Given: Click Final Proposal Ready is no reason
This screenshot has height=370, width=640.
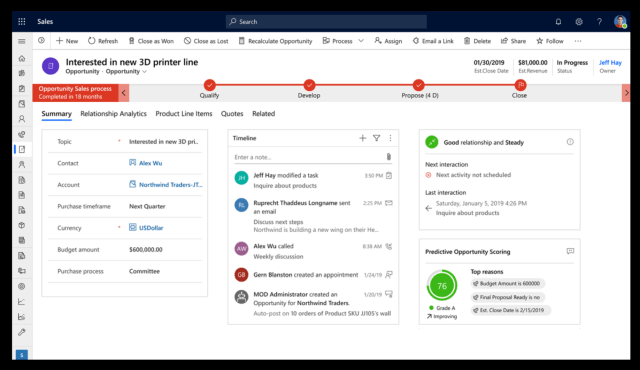Looking at the screenshot, I should click(507, 297).
